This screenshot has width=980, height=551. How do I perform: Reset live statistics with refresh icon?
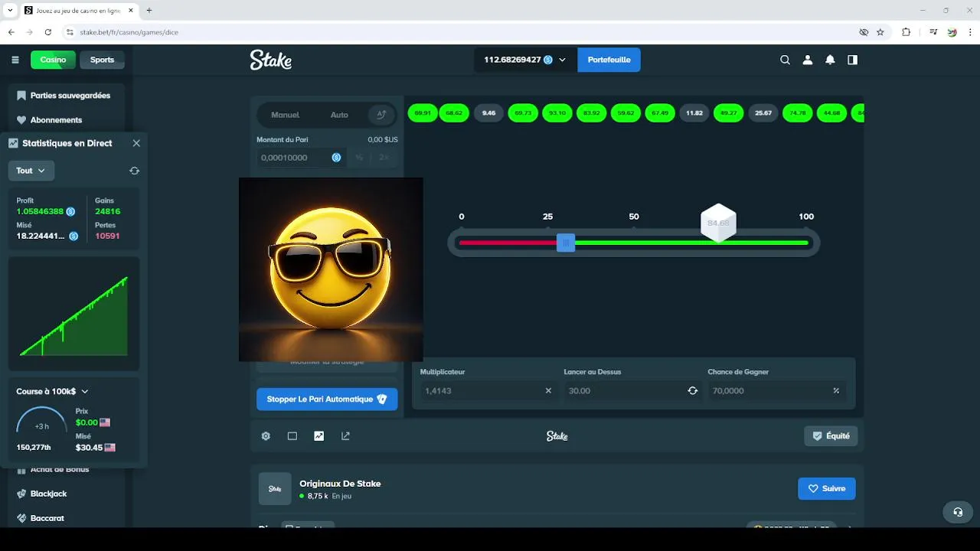point(135,171)
